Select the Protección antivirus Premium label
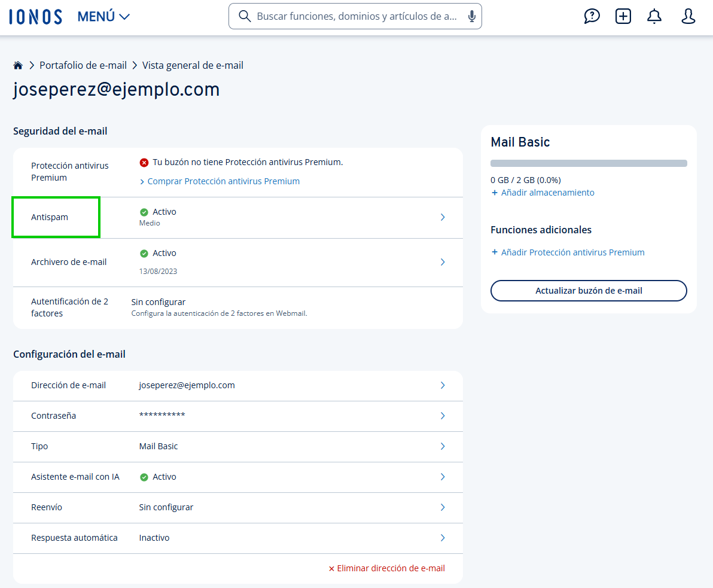The image size is (713, 588). click(69, 172)
